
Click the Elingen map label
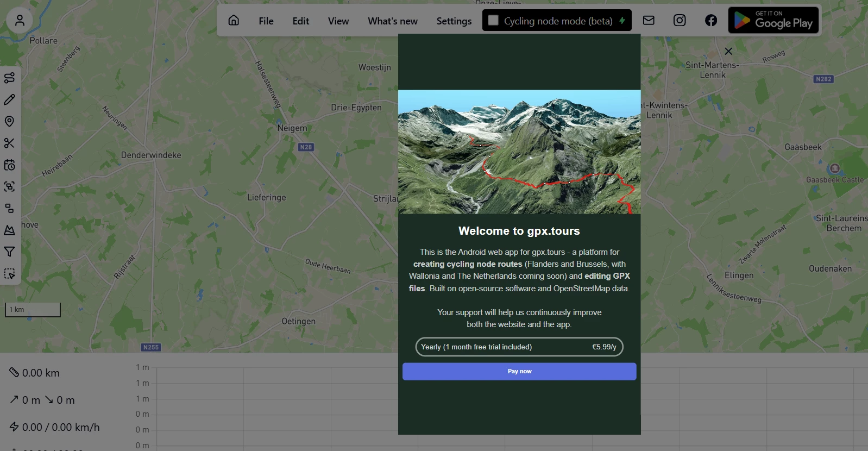739,275
